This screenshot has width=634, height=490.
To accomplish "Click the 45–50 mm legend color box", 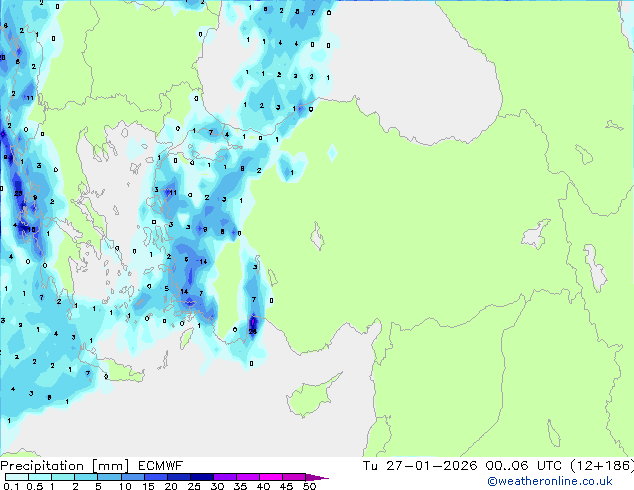I will [294, 477].
